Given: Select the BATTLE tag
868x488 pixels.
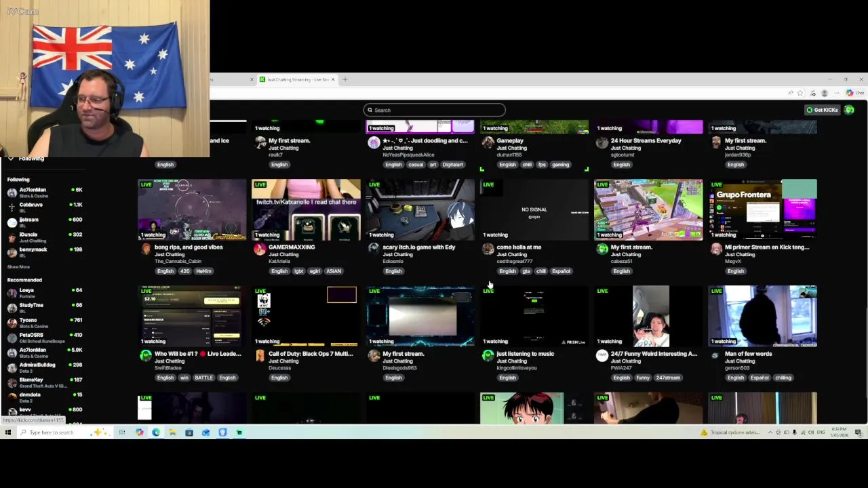Looking at the screenshot, I should pyautogui.click(x=203, y=378).
